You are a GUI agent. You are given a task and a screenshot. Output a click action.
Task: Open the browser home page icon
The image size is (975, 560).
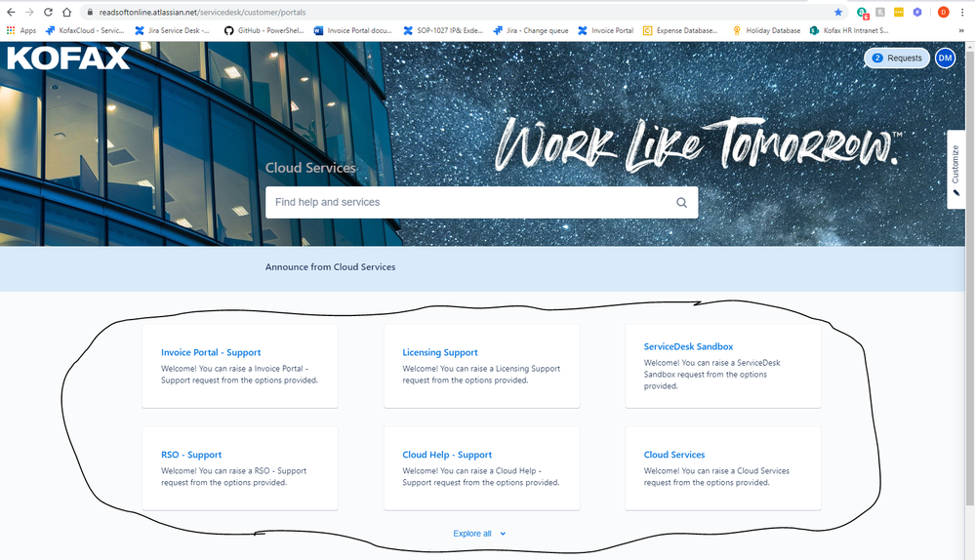tap(66, 12)
